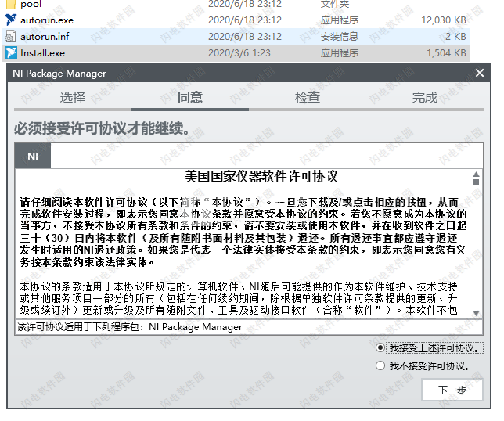Click the 12,030 KB size cell
Viewport: 504px width, 421px height.
[x=444, y=20]
